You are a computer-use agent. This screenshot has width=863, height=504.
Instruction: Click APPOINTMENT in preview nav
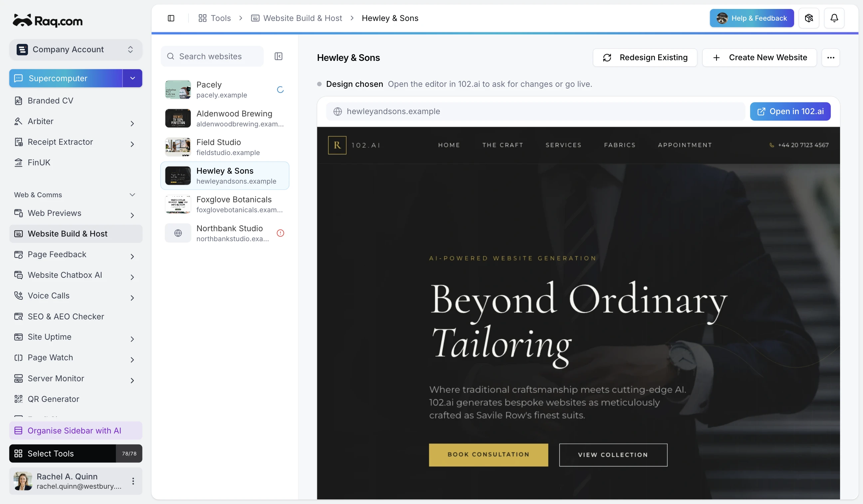(685, 145)
